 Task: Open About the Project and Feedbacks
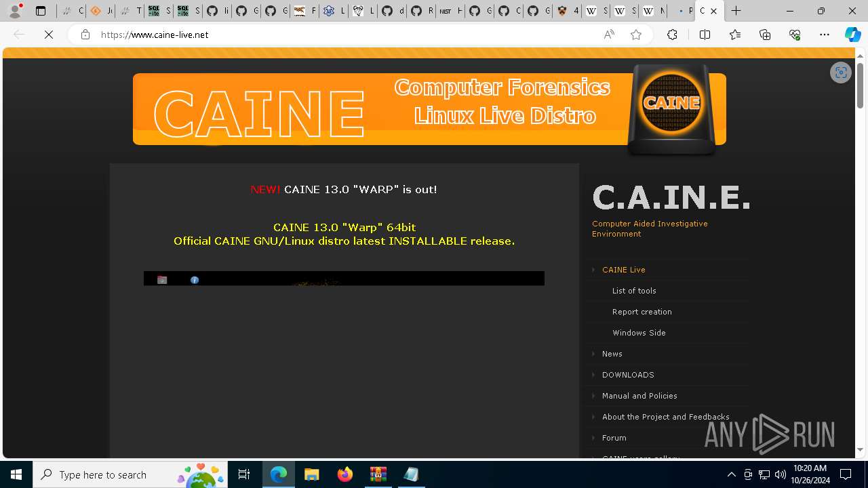pyautogui.click(x=665, y=417)
